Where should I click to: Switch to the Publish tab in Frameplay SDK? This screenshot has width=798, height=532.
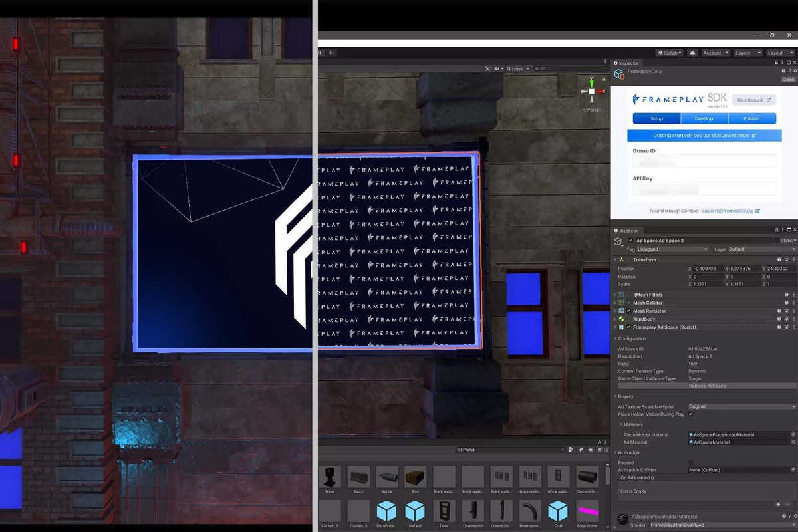tap(751, 118)
